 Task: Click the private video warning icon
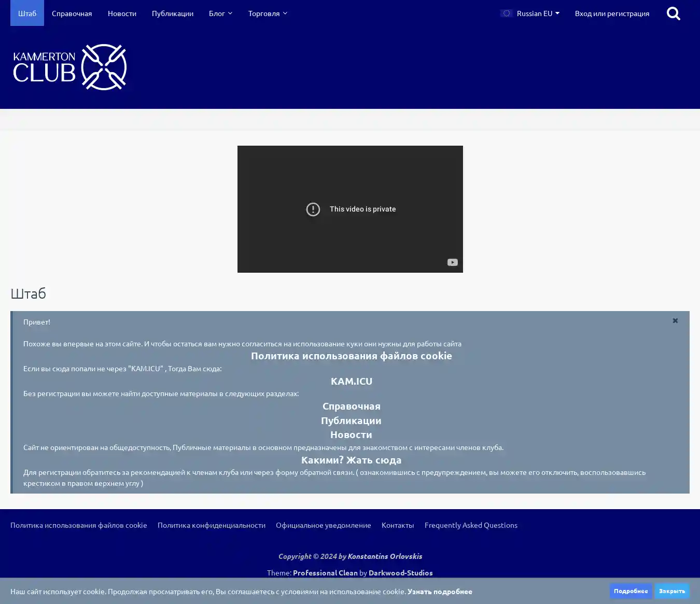(313, 209)
